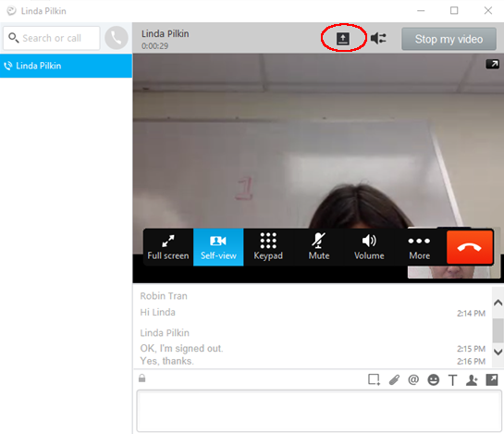
Task: Click the 'OK, I'm signed out.' message
Action: pos(181,349)
